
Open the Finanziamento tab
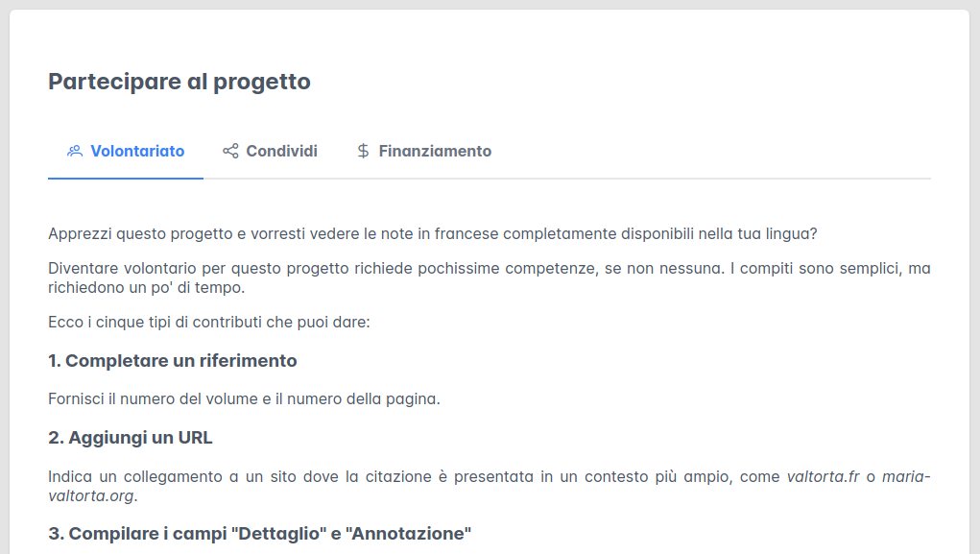(x=435, y=151)
